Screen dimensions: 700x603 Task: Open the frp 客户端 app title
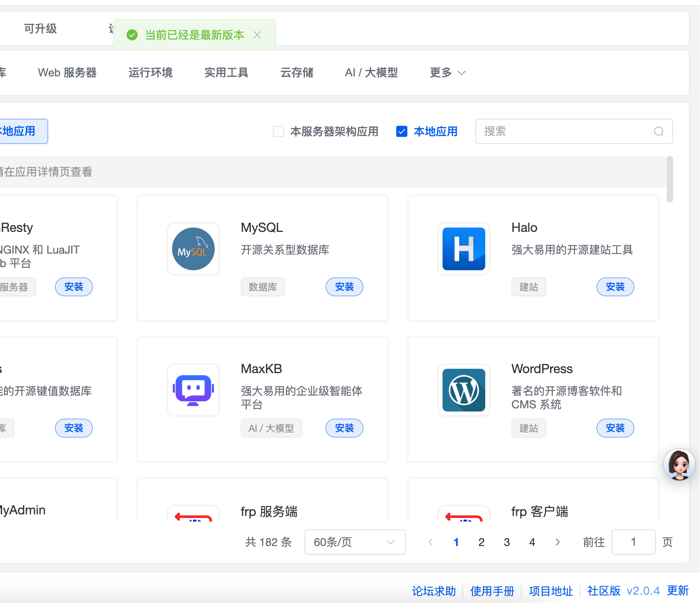tap(539, 512)
